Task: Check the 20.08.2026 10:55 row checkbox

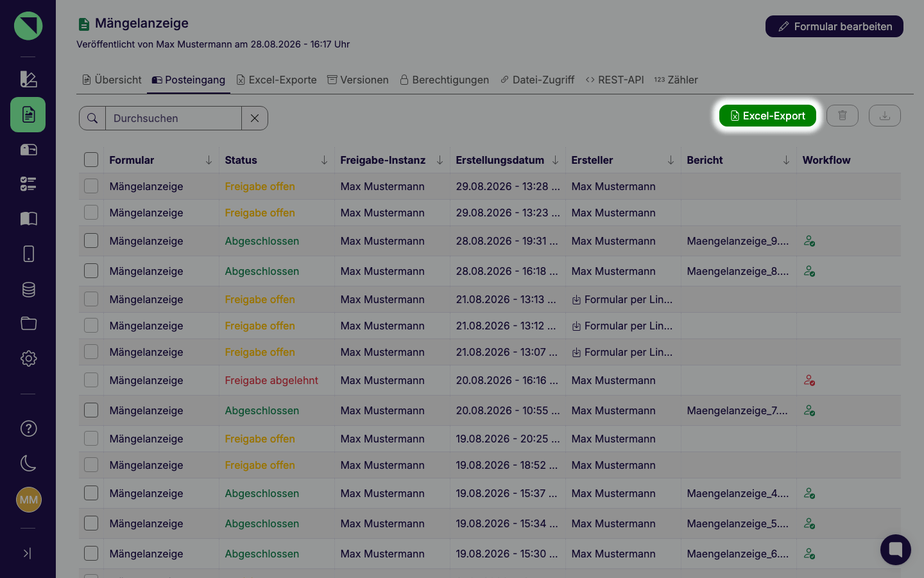Action: tap(91, 410)
